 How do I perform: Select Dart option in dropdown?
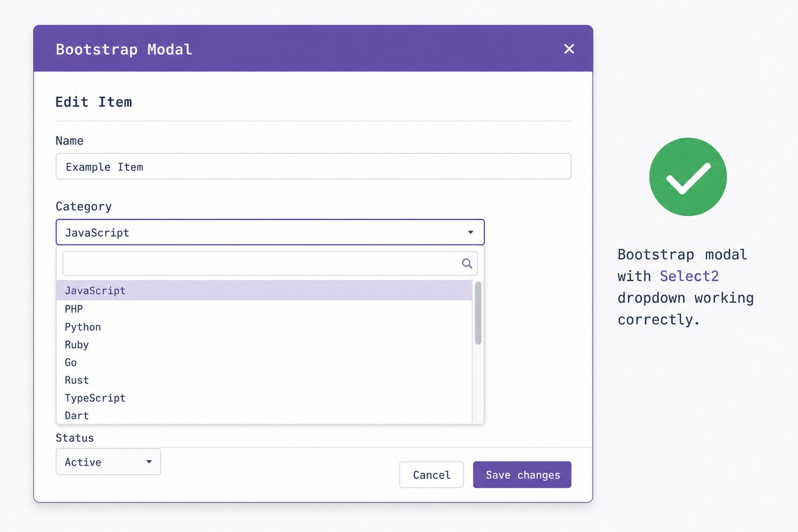[265, 415]
